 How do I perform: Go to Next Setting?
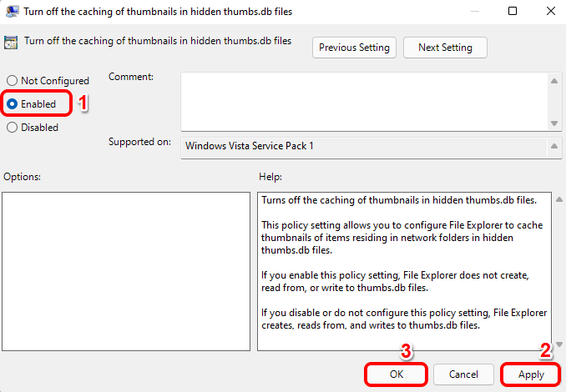pos(445,48)
